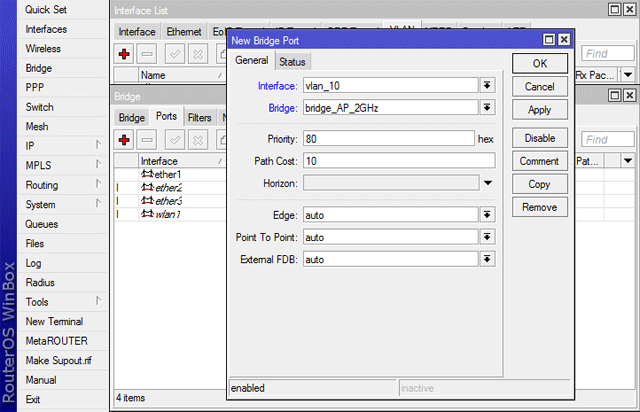
Task: Sort by Interface column header in Bridge window
Action: coord(182,161)
